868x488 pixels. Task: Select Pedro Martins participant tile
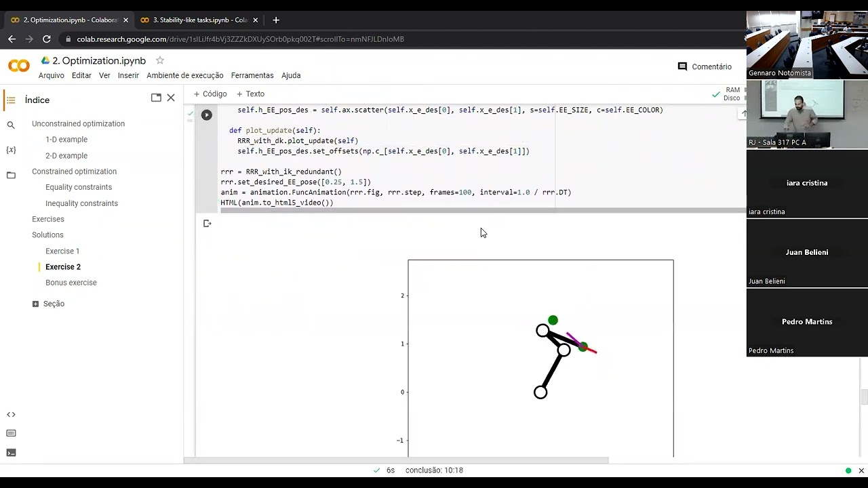807,322
